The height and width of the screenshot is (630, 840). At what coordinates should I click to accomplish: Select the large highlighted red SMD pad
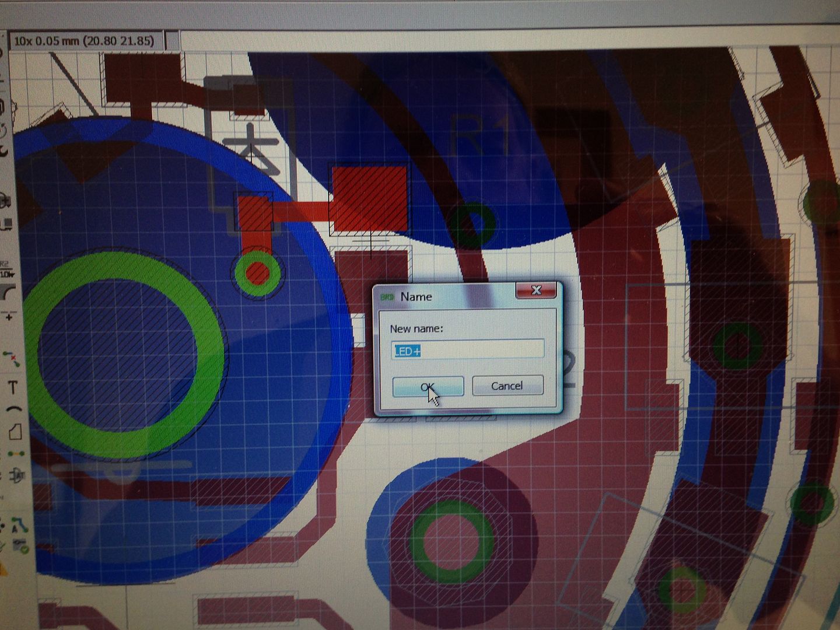click(x=369, y=199)
